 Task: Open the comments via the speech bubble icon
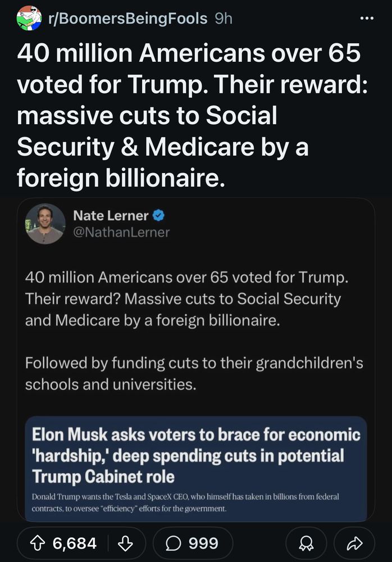point(173,543)
